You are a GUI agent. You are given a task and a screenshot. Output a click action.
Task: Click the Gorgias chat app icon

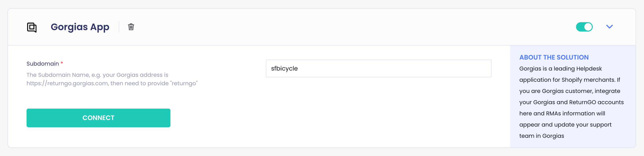pos(32,27)
